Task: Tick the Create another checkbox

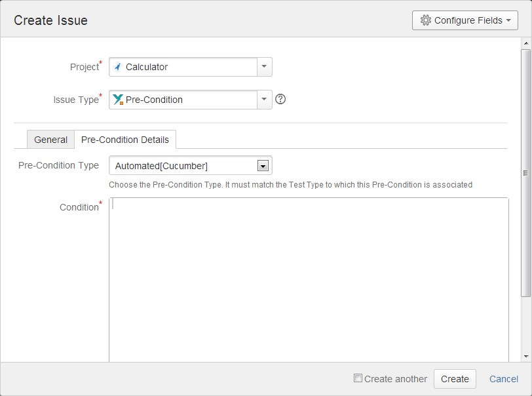Action: point(358,378)
